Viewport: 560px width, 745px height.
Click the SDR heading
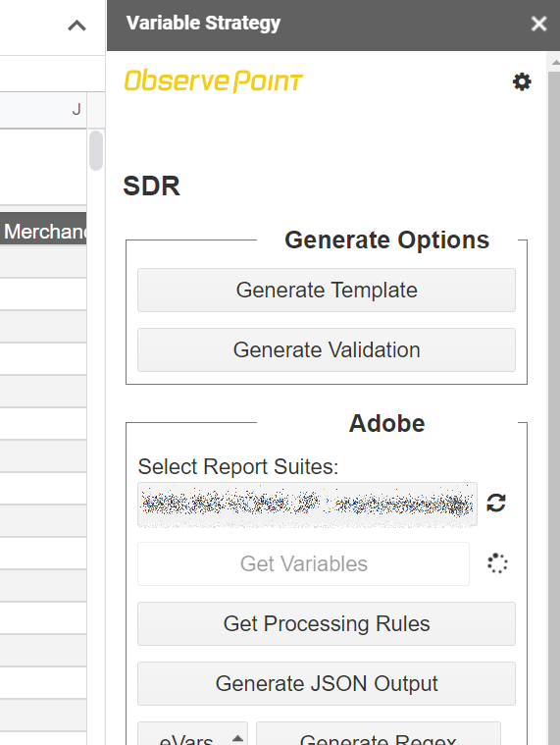pos(151,186)
